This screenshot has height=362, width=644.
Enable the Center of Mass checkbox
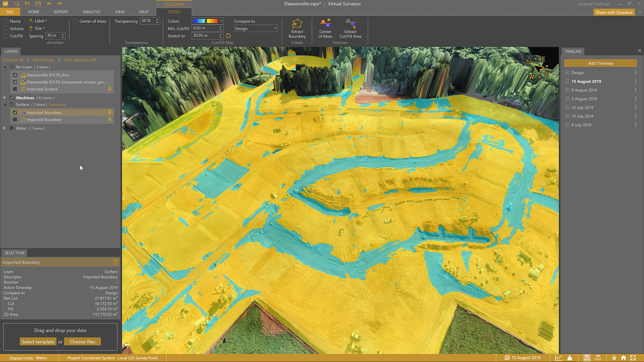point(76,21)
